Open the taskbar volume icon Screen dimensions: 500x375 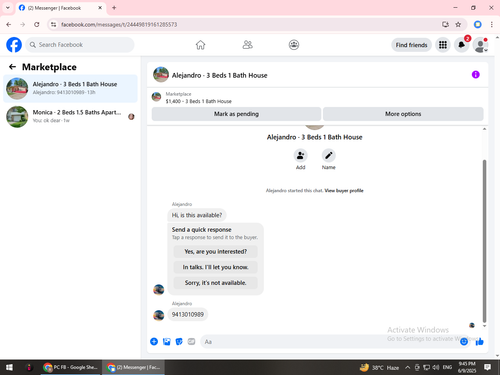(x=436, y=367)
